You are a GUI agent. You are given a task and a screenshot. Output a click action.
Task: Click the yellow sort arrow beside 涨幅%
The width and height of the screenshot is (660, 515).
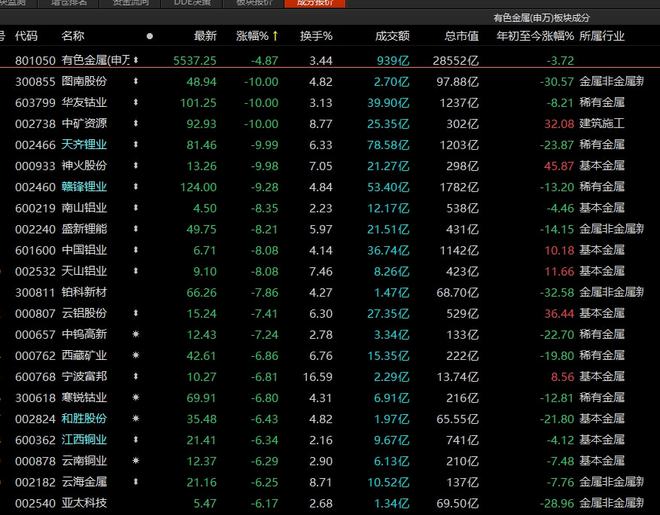pos(275,36)
